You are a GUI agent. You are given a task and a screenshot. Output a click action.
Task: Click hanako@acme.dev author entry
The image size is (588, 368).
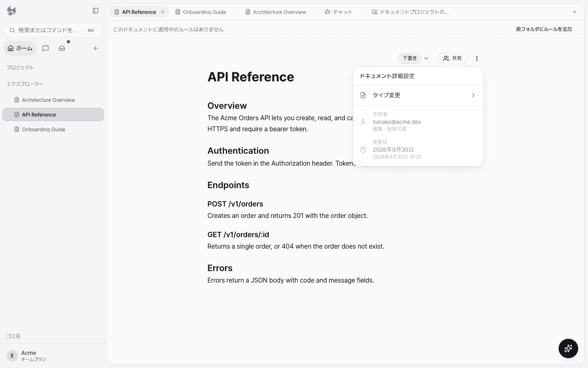(x=397, y=122)
